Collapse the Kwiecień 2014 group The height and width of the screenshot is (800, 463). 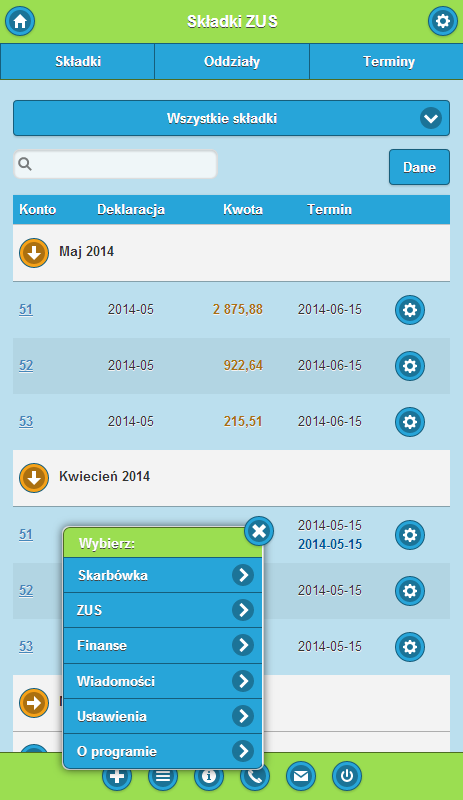34,478
